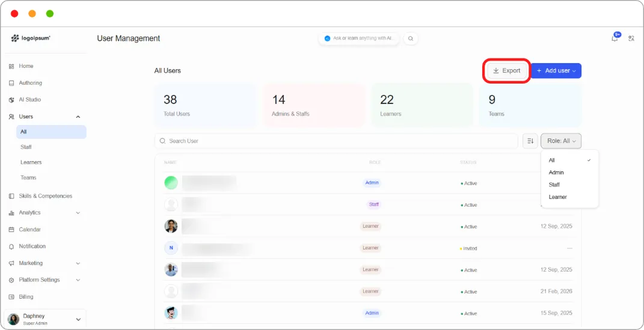The height and width of the screenshot is (330, 644).
Task: Open the Learners users list
Action: [31, 162]
